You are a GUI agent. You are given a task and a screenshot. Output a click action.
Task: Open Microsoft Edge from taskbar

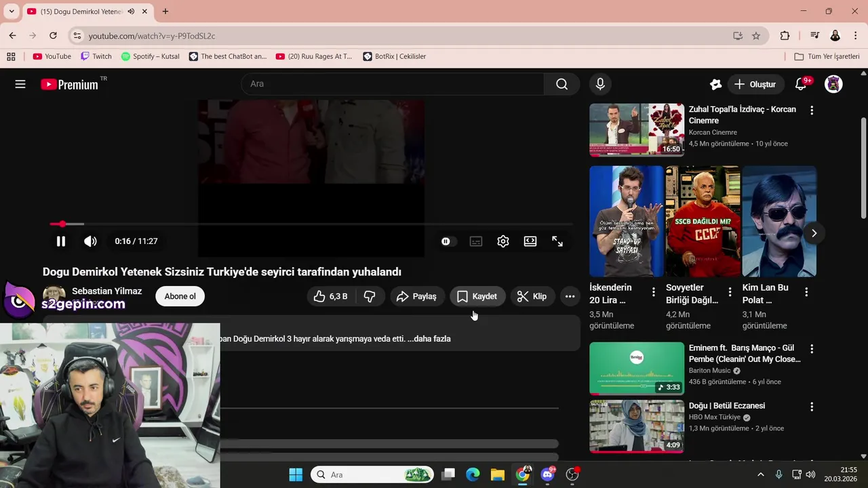point(473,474)
